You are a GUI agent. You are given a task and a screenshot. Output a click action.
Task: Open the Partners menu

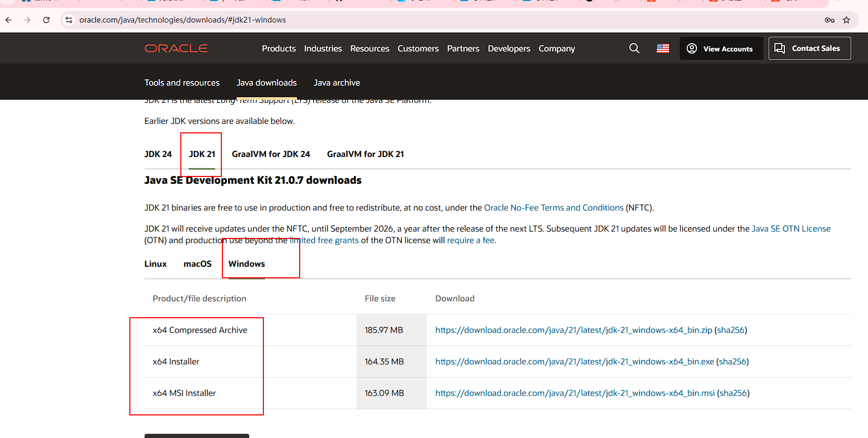463,48
